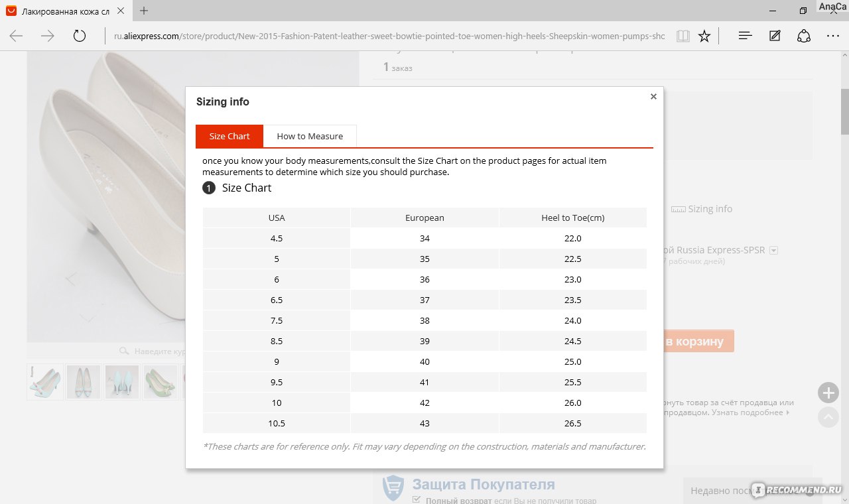Expand the Russia Express-SPSR shipping dropdown
The width and height of the screenshot is (849, 504).
(773, 251)
